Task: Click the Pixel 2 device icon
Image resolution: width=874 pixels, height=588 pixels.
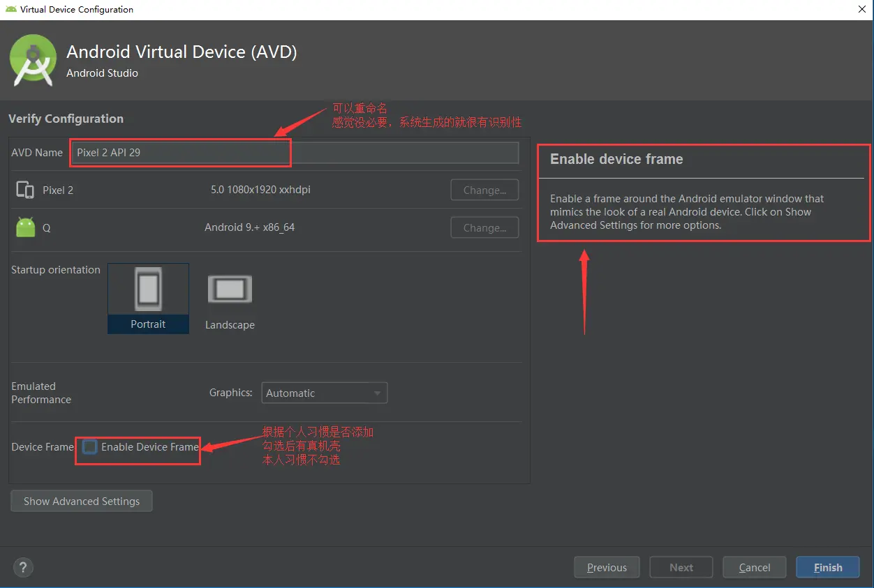Action: [25, 190]
